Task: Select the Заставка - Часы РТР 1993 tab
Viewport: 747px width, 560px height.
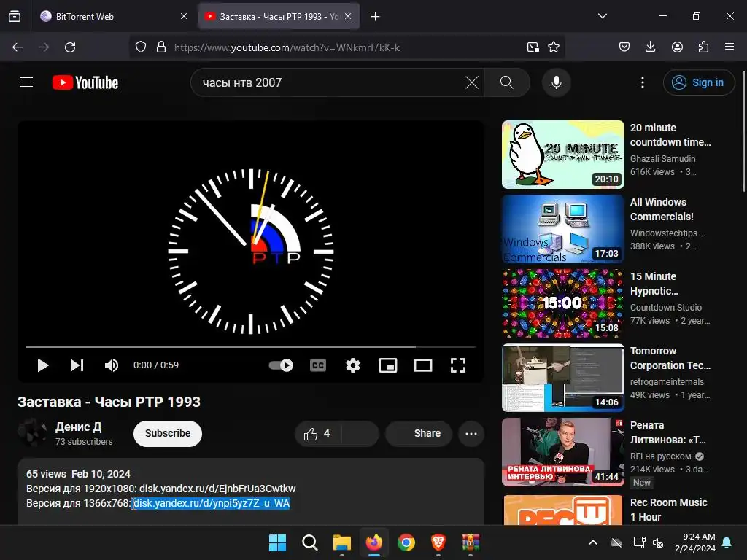Action: (x=279, y=17)
